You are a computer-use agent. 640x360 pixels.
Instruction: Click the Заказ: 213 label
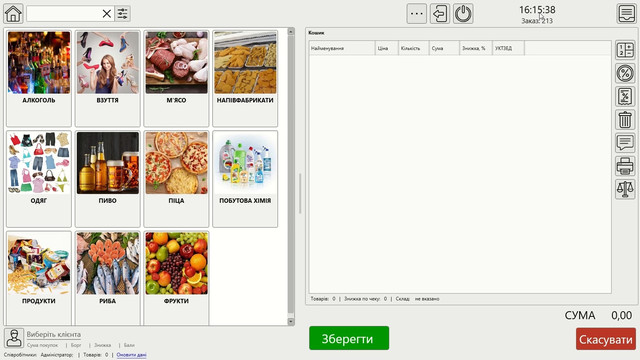537,21
